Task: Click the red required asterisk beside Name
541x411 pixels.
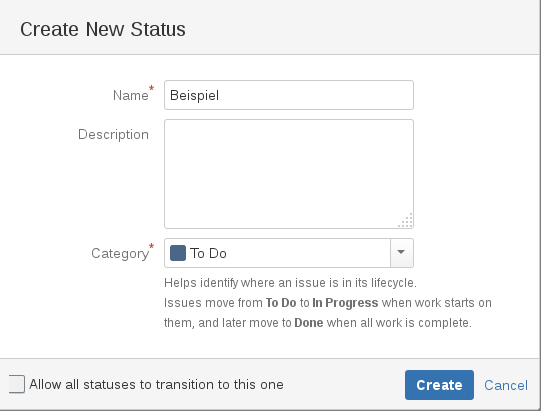Action: (151, 88)
